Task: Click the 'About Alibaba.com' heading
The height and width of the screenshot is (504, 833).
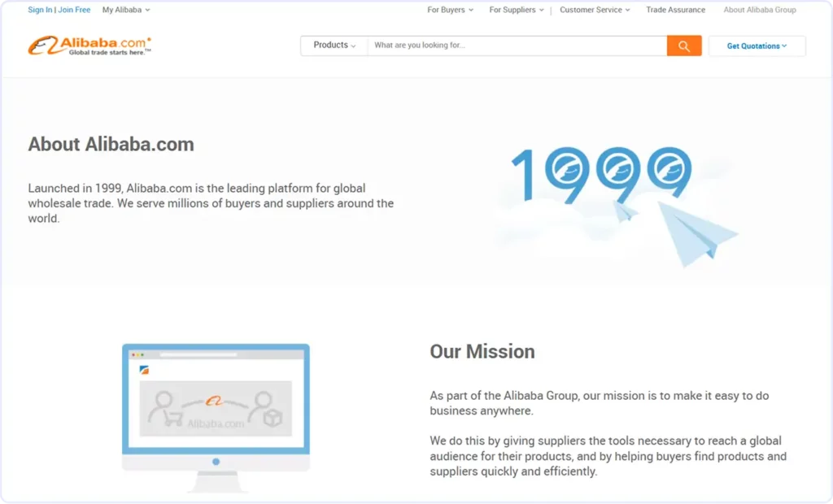Action: coord(111,144)
